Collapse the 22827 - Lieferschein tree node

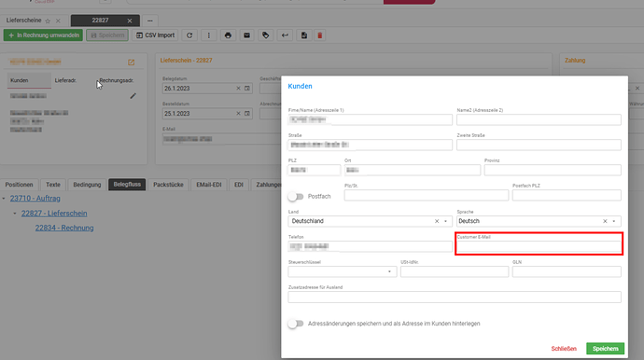pos(15,214)
